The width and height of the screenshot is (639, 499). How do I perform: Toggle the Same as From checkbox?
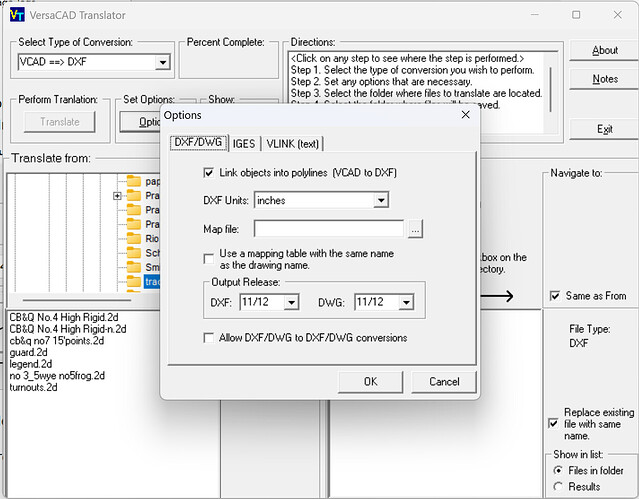pyautogui.click(x=555, y=296)
